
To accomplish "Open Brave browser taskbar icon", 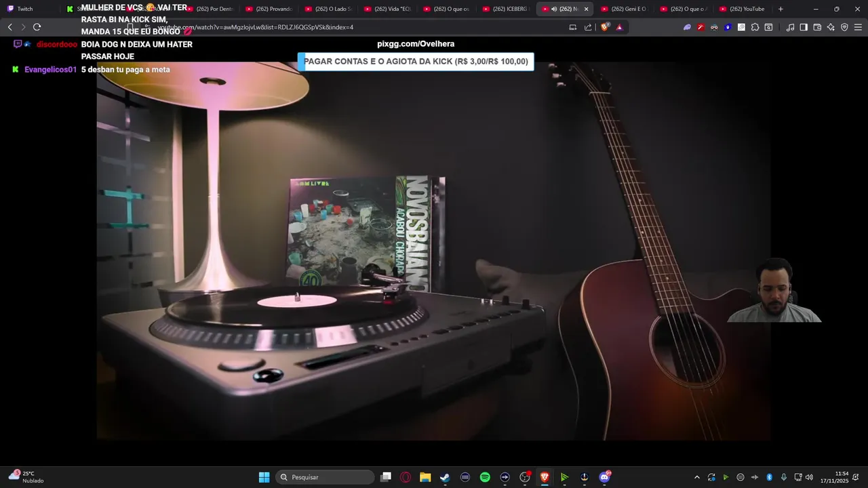I will pyautogui.click(x=545, y=477).
